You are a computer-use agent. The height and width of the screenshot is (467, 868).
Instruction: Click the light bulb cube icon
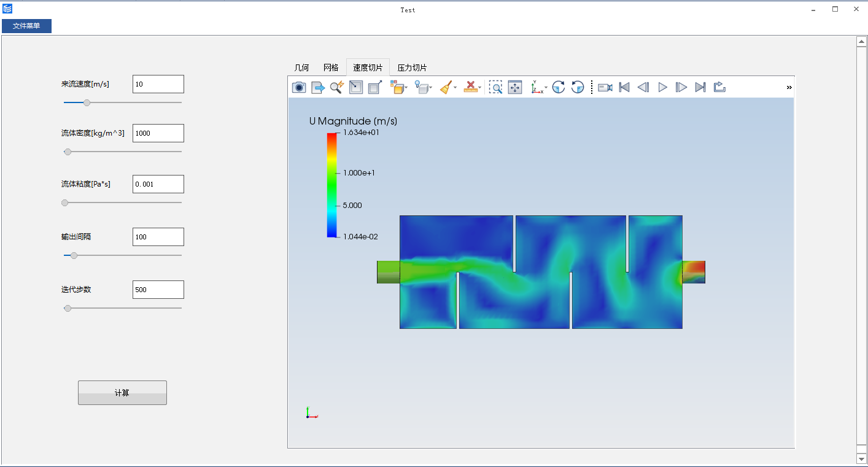422,87
